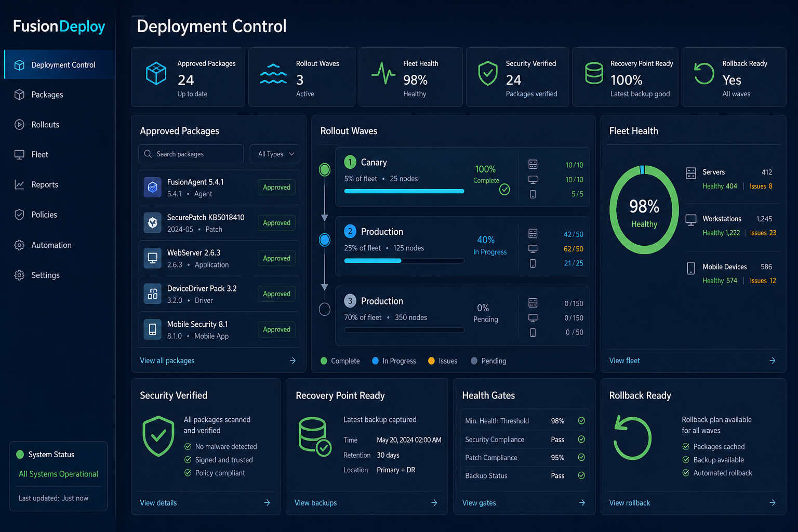Open Deployment Control in the sidebar
This screenshot has width=798, height=532.
(60, 65)
